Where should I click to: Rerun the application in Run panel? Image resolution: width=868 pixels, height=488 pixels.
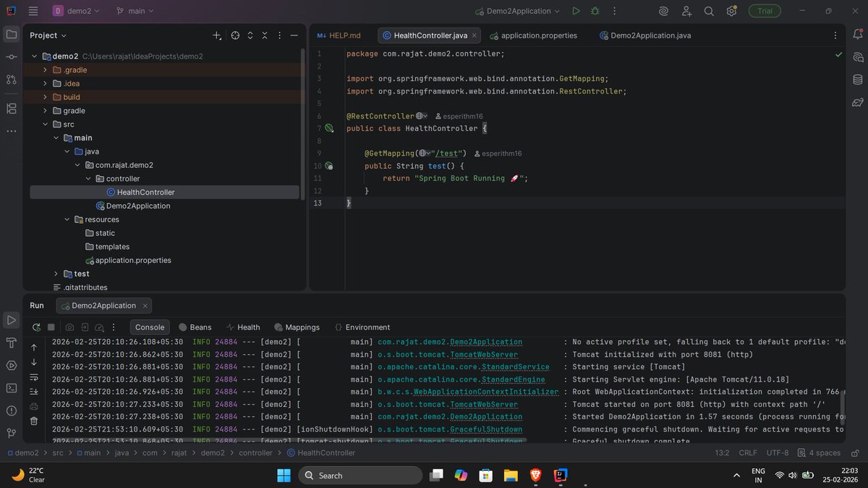[36, 327]
